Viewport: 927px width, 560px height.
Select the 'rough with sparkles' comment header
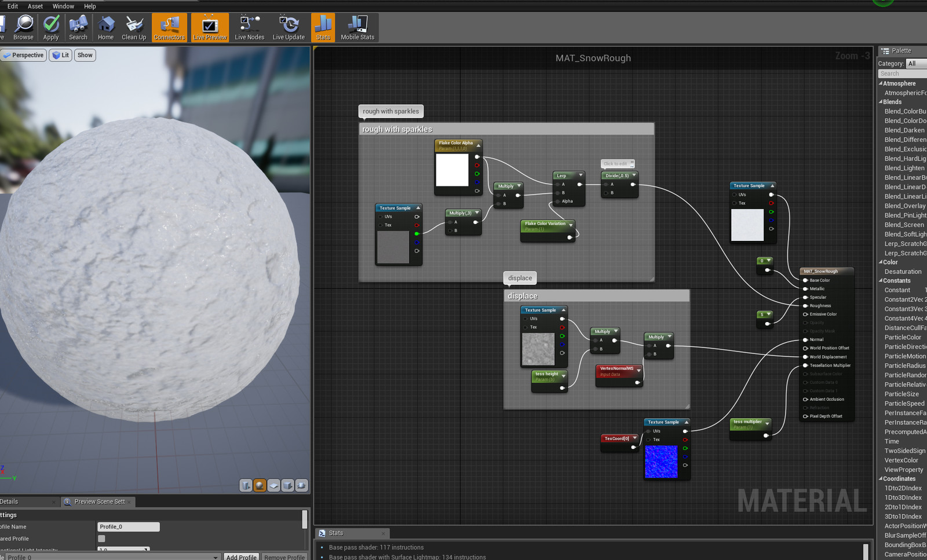(x=506, y=129)
